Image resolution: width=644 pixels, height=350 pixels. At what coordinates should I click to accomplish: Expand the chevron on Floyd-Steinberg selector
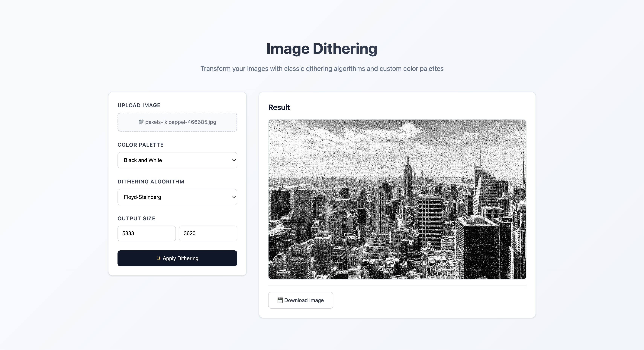click(233, 197)
